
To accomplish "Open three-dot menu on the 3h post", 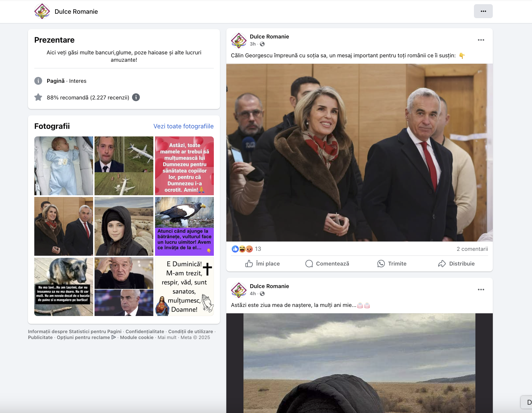I will [481, 40].
